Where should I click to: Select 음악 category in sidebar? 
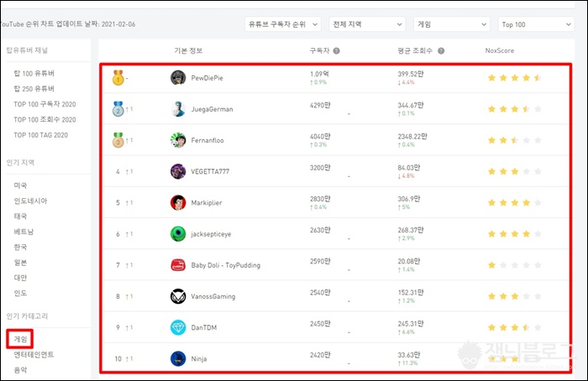(20, 370)
